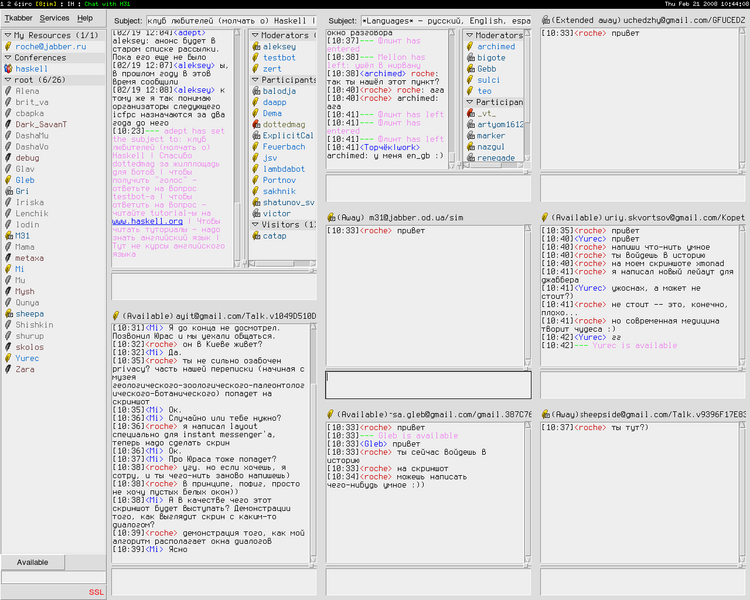Click the away icon next to sheepa
Image resolution: width=750 pixels, height=600 pixels.
click(8, 314)
